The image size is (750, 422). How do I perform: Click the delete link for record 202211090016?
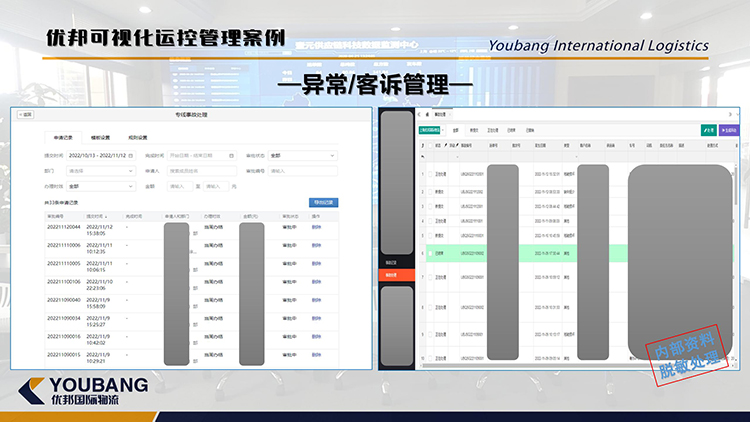coord(316,336)
